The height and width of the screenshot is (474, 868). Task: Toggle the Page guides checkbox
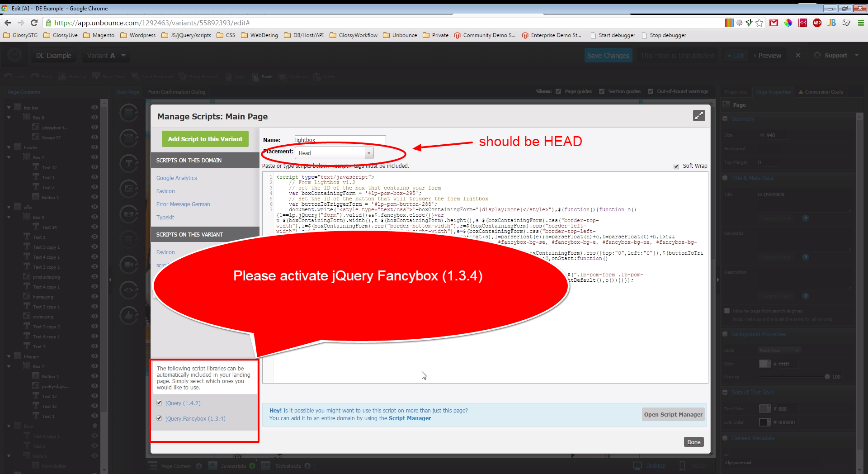[558, 91]
